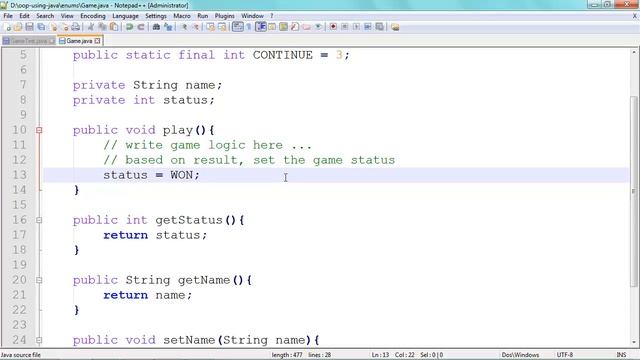Click the CONTINUE constant on line 5
640x360 pixels.
click(282, 55)
